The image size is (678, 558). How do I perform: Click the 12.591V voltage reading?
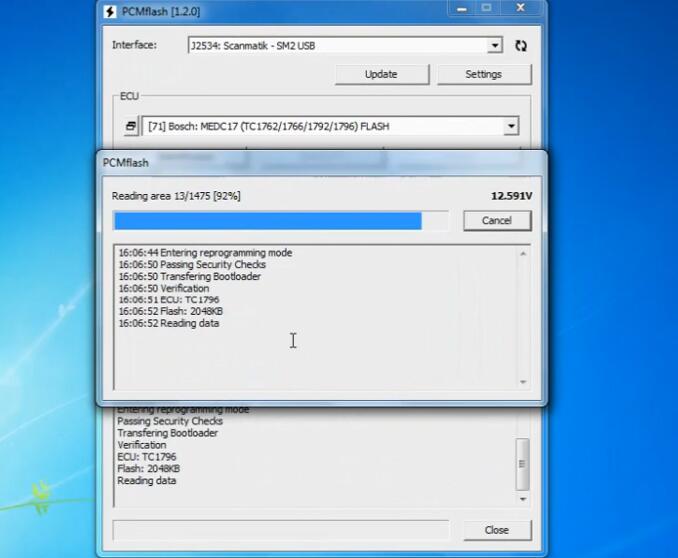tap(512, 196)
